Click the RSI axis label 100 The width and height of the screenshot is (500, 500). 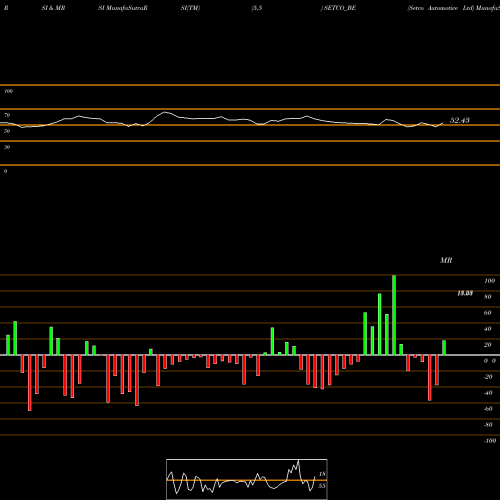pyautogui.click(x=9, y=91)
